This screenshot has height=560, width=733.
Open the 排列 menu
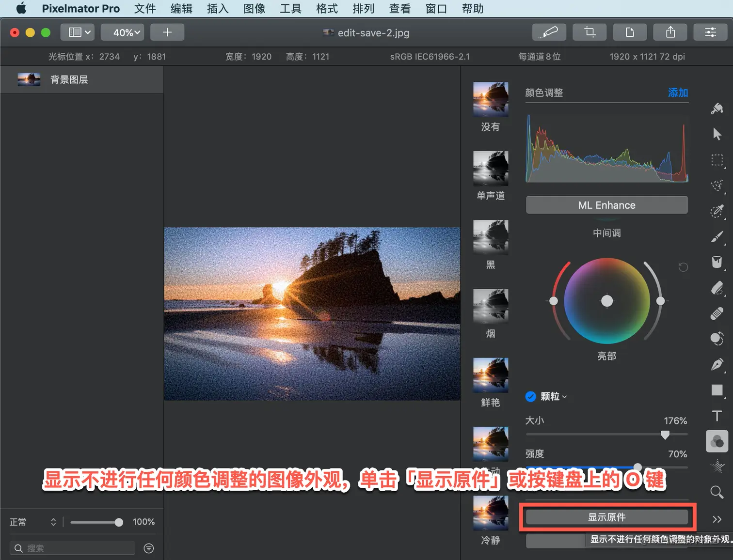click(363, 9)
